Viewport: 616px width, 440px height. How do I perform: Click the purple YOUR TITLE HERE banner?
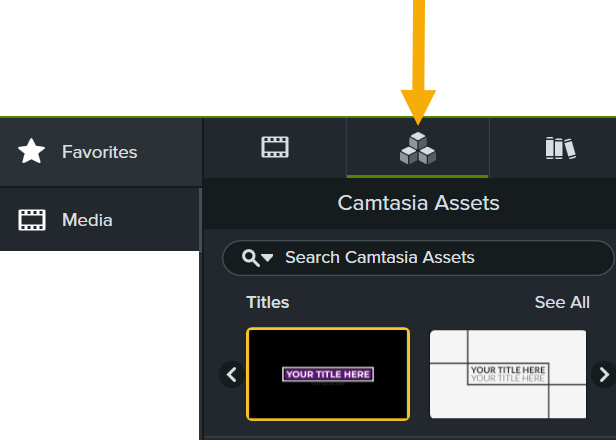[x=328, y=375]
